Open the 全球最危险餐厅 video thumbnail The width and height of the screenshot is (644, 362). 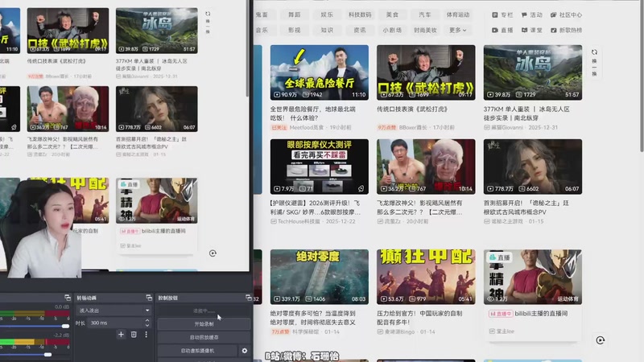pyautogui.click(x=319, y=72)
